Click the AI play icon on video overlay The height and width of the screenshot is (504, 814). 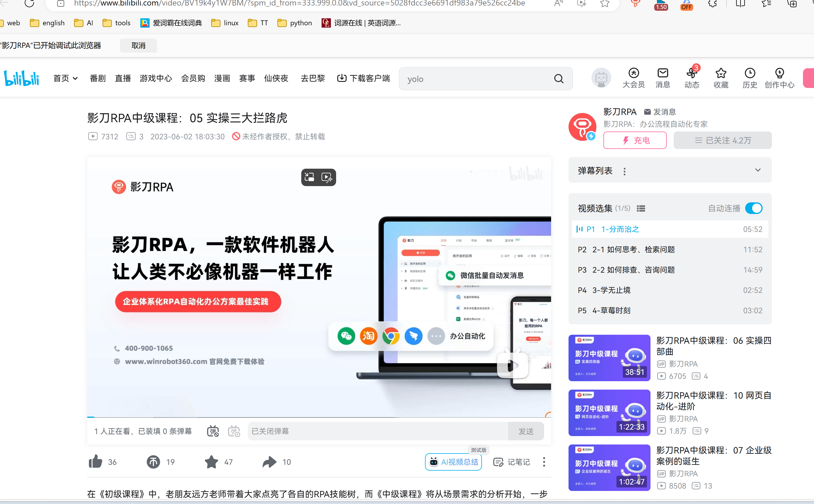(327, 177)
